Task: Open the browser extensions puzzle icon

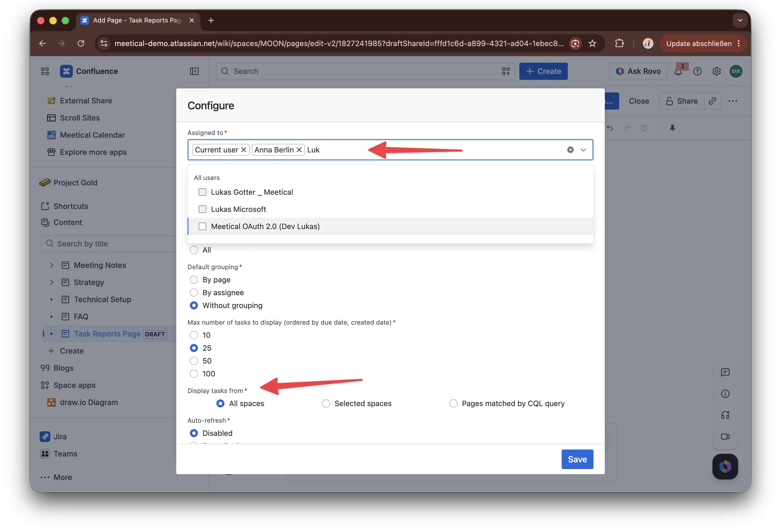Action: tap(619, 43)
